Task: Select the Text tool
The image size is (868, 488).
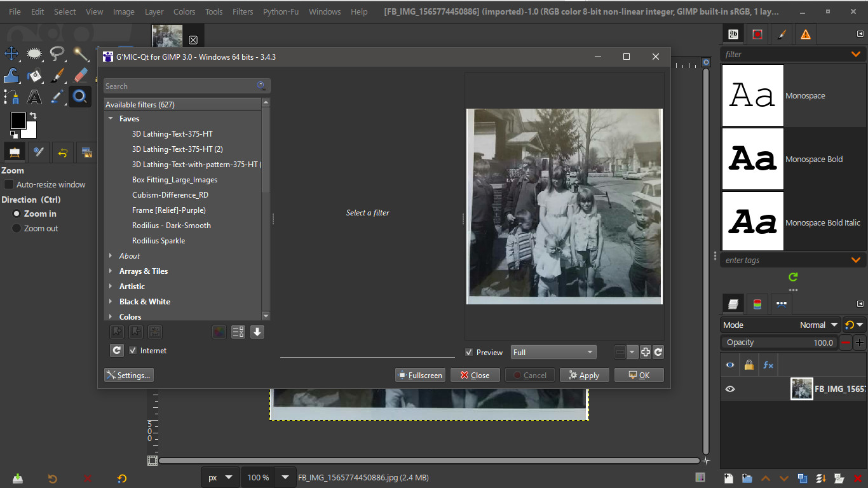Action: pos(34,97)
